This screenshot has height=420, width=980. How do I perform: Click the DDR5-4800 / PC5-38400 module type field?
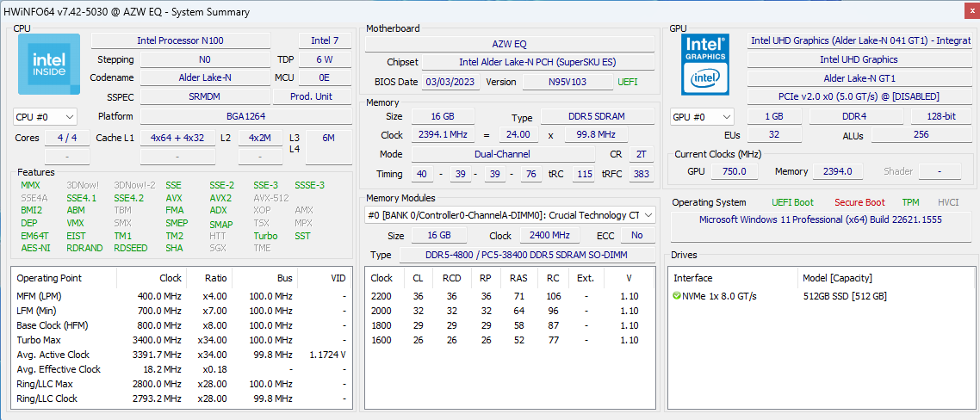[527, 255]
